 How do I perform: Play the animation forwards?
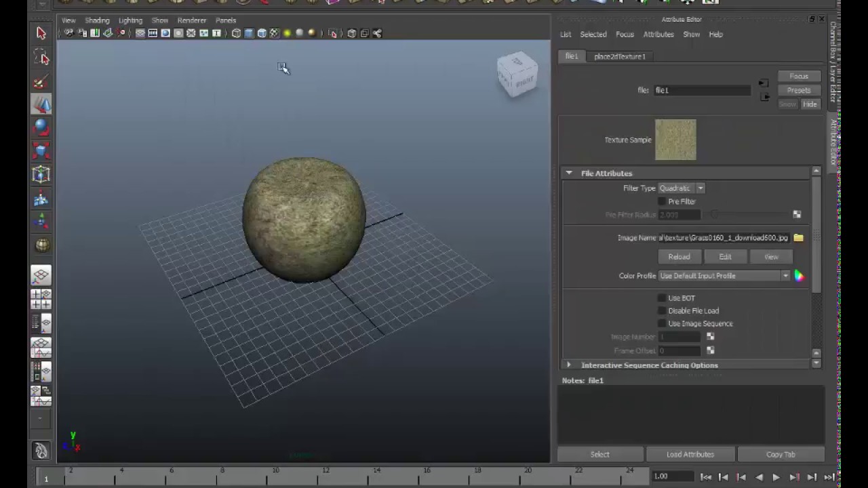776,477
